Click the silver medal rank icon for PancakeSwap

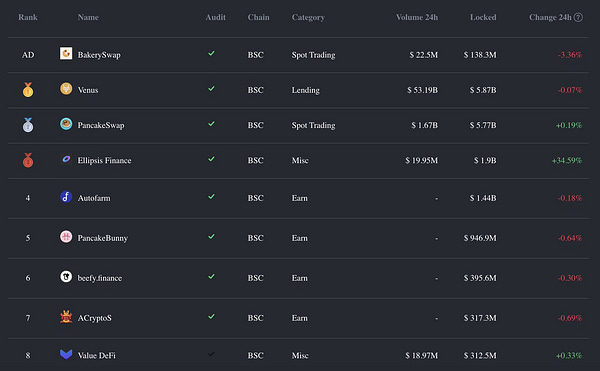pos(28,125)
